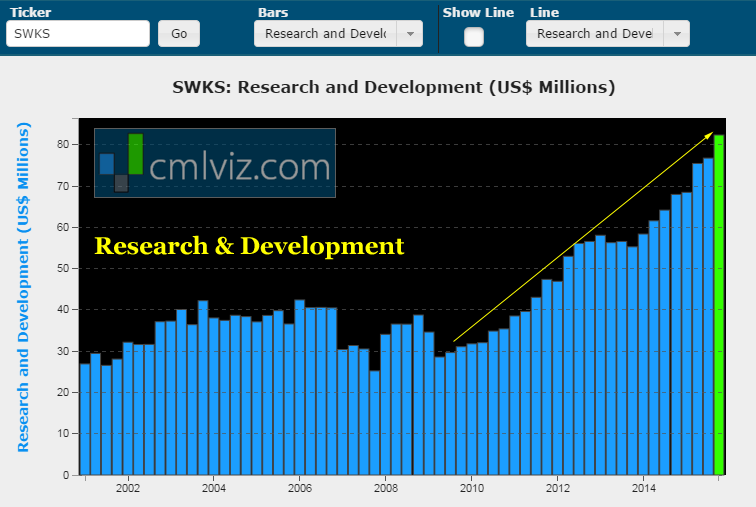Click the green latest-quarter bar

pos(719,305)
